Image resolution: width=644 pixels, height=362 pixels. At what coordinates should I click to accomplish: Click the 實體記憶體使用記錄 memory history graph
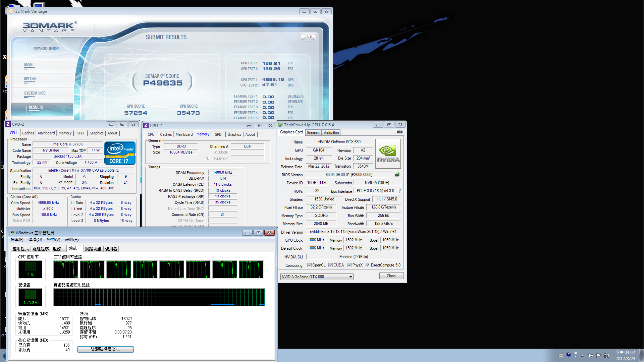[x=159, y=297]
